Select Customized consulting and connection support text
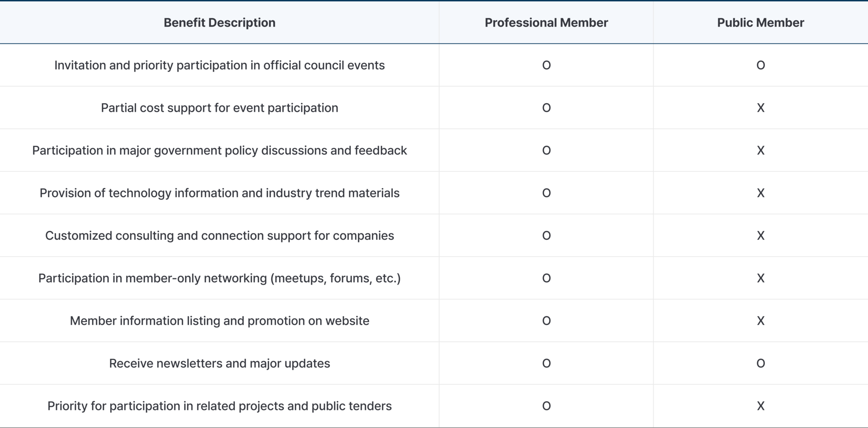This screenshot has width=868, height=428. pos(219,235)
